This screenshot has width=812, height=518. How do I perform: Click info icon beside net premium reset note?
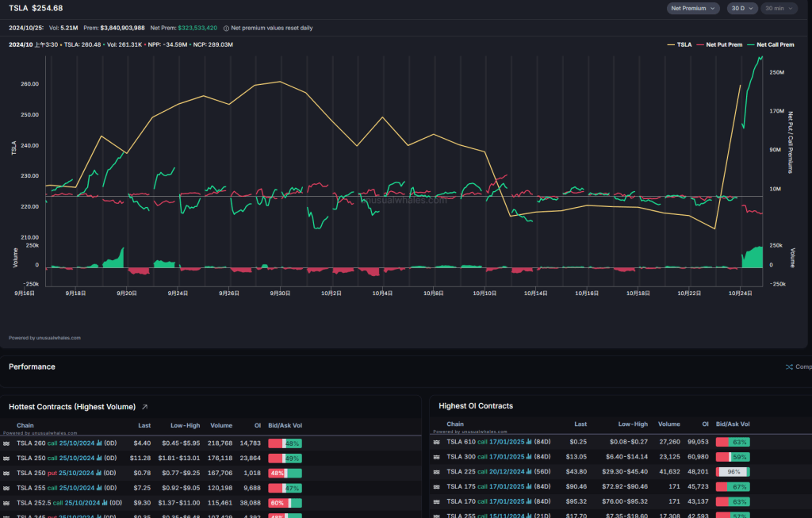[226, 28]
